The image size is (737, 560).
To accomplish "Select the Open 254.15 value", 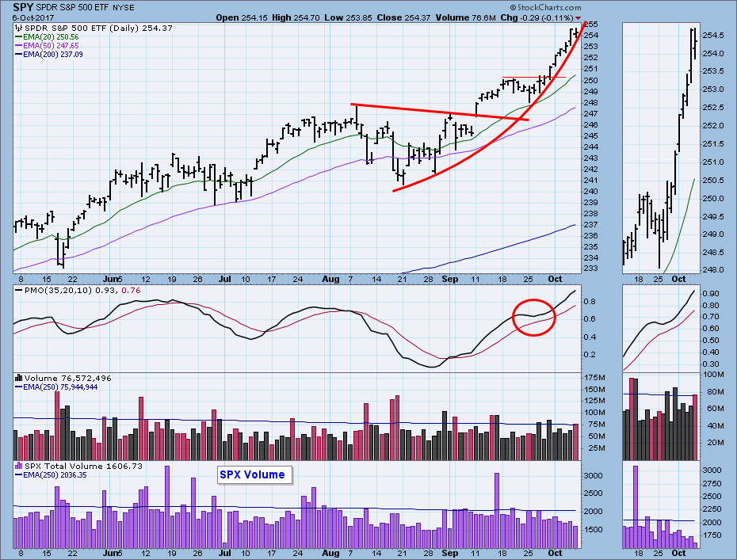I will click(242, 18).
